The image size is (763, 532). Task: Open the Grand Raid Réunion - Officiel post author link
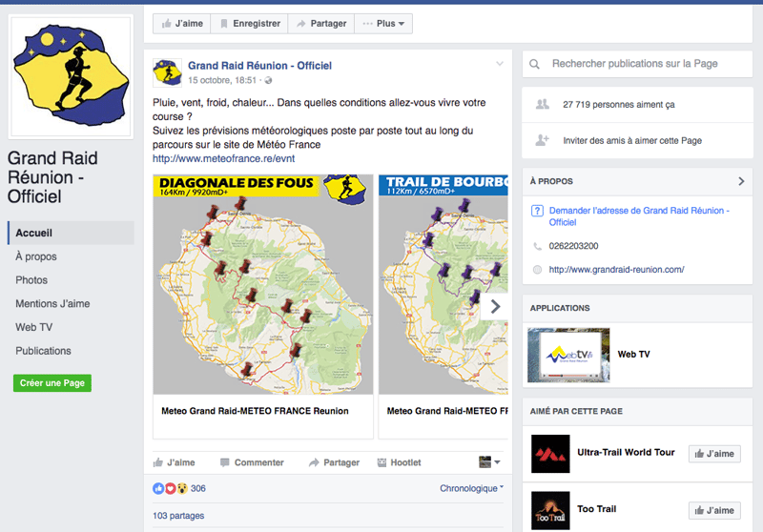259,66
